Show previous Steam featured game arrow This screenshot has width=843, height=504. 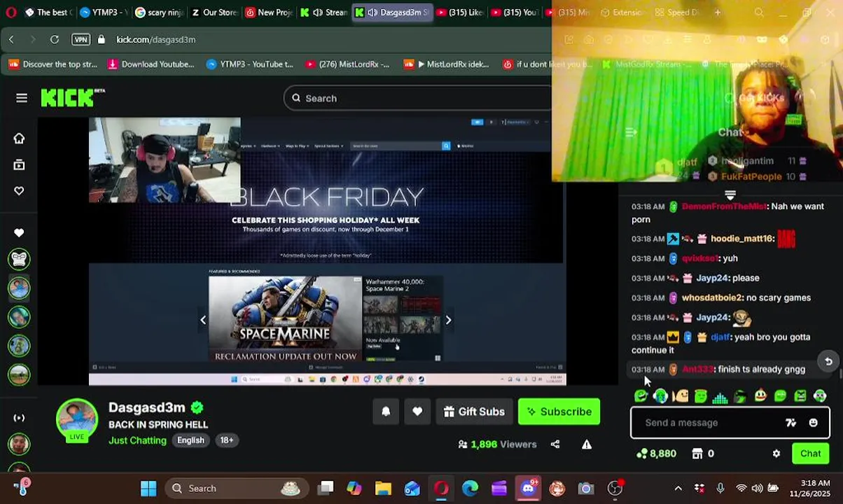[x=203, y=321]
